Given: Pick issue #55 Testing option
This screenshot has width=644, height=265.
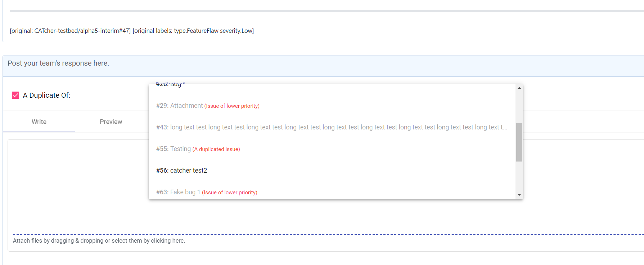Looking at the screenshot, I should (332, 149).
